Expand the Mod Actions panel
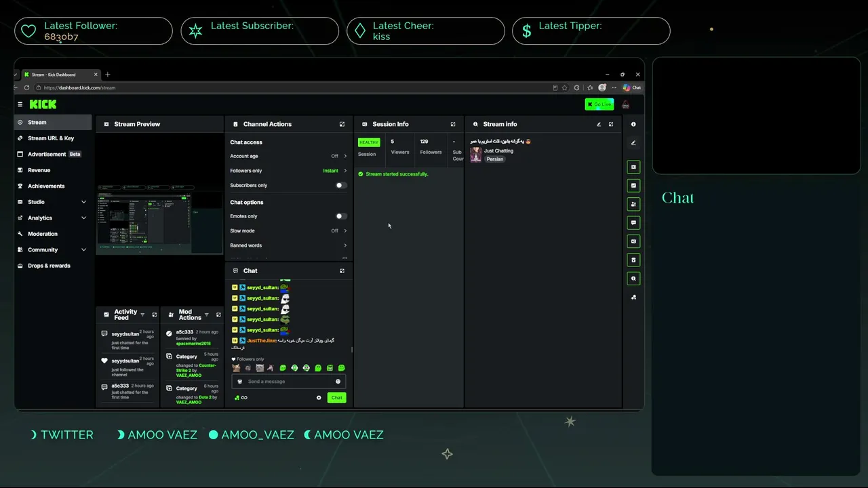The width and height of the screenshot is (868, 488). coord(218,314)
